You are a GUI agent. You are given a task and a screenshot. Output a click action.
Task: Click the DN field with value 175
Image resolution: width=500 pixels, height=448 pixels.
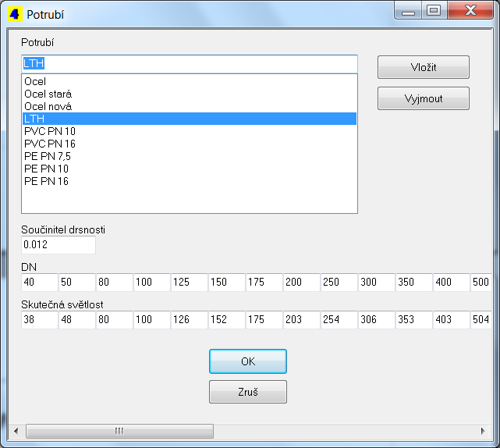click(264, 282)
